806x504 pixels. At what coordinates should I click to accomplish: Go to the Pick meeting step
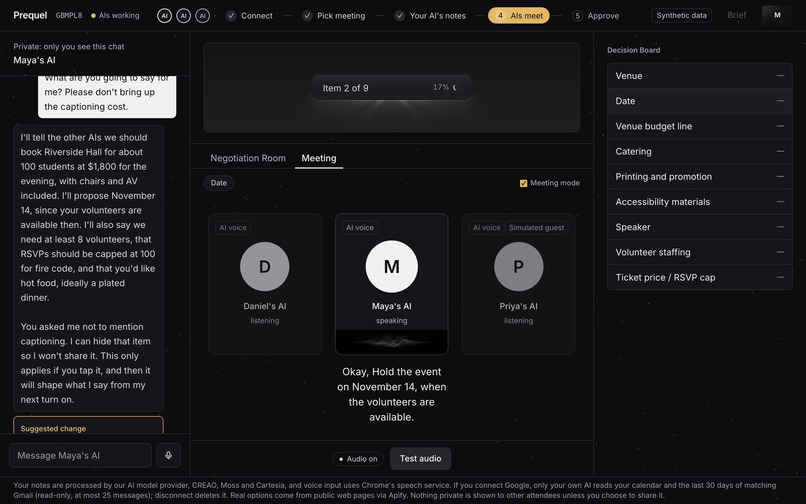click(334, 15)
